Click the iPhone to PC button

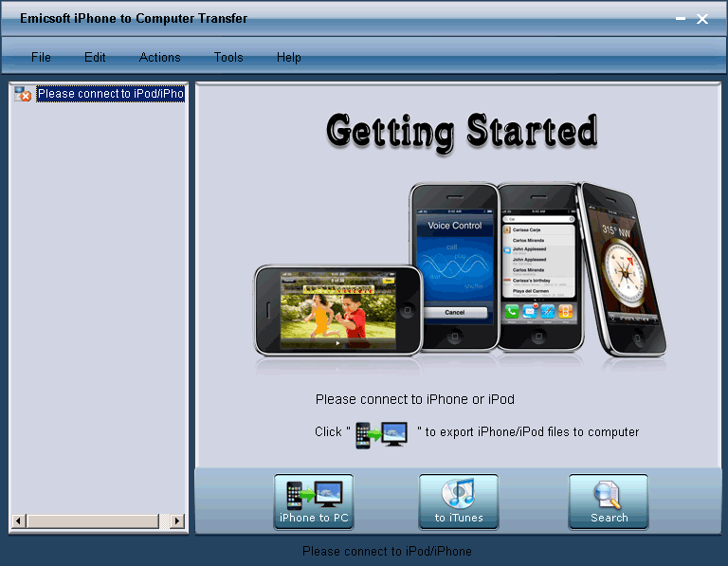click(x=314, y=502)
